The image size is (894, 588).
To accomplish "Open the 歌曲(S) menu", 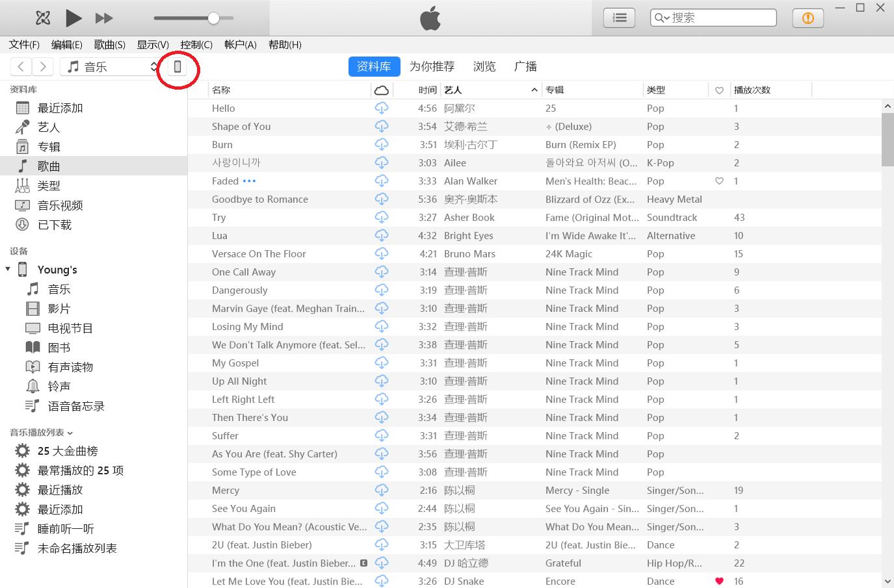I will pos(110,45).
